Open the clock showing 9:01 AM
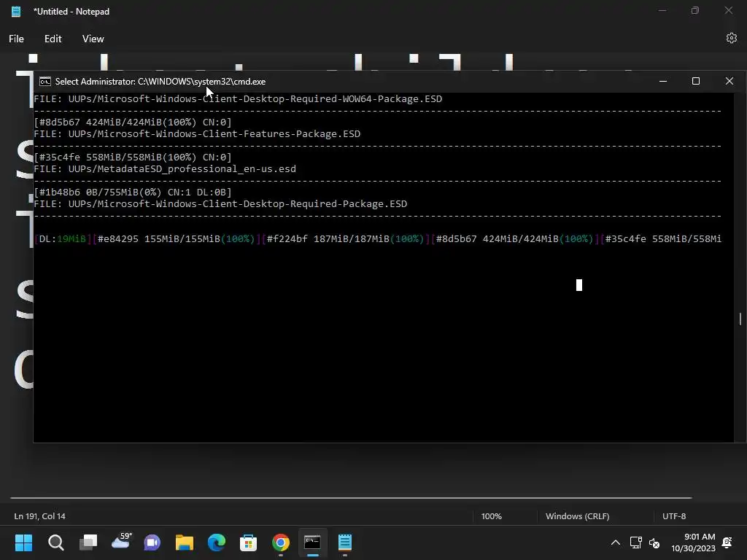The image size is (747, 560). [693, 542]
